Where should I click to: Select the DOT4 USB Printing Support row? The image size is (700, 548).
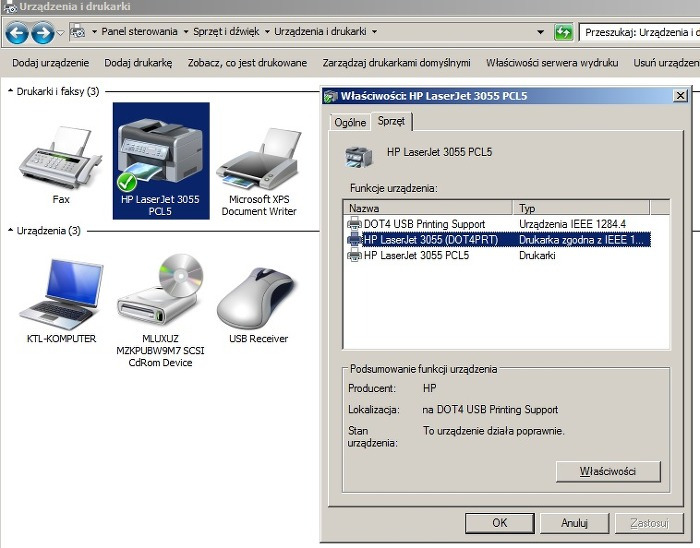click(x=498, y=224)
